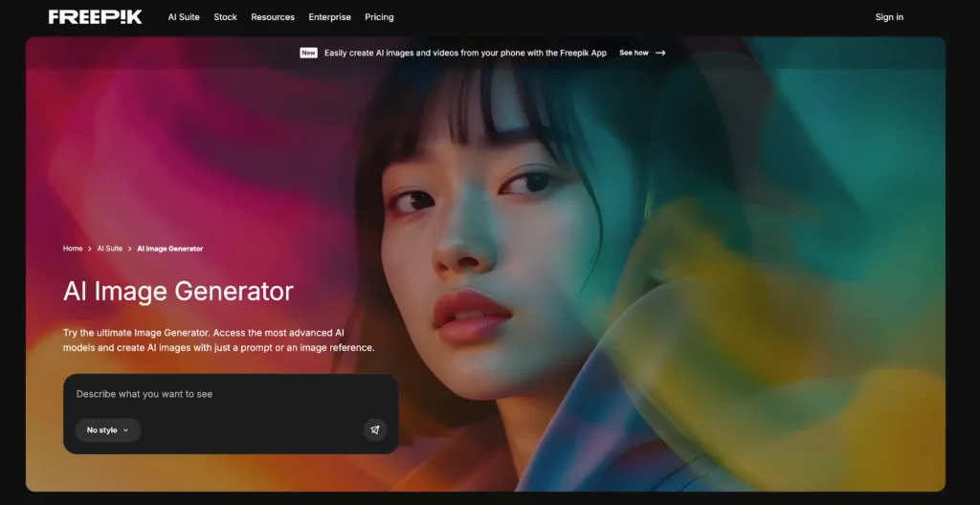This screenshot has width=980, height=505.
Task: Click AI Image Generator breadcrumb item
Action: [169, 249]
